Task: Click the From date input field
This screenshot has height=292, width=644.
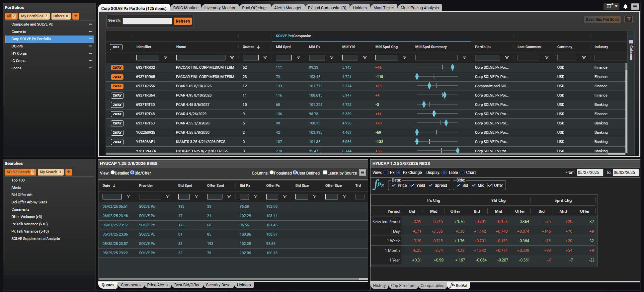Action: click(x=590, y=173)
